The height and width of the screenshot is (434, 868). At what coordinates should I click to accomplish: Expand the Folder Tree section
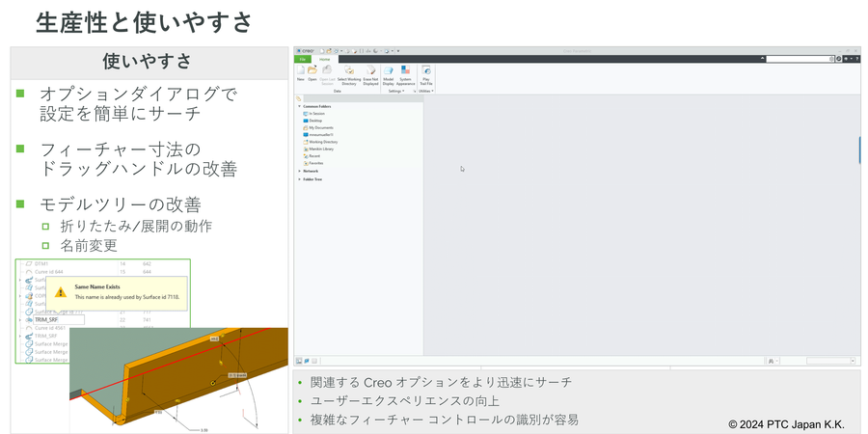(299, 179)
